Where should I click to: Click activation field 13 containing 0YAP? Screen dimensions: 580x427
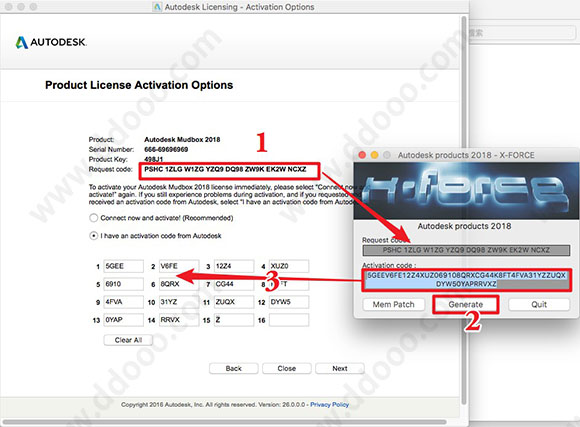tap(123, 320)
